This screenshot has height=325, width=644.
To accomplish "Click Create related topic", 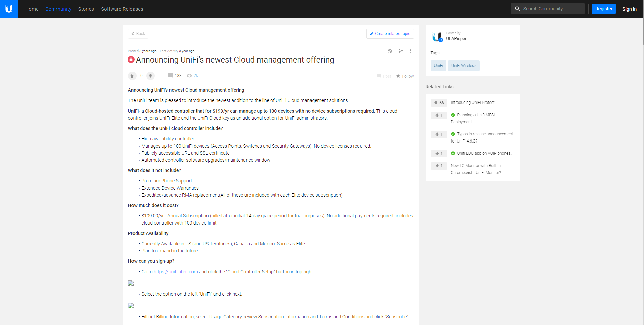I will (390, 34).
